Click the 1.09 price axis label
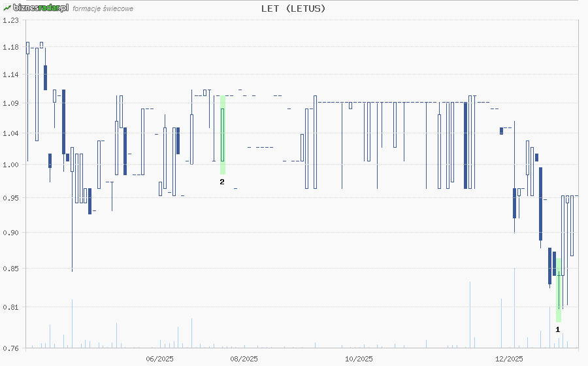Image resolution: width=588 pixels, height=366 pixels. click(x=10, y=103)
